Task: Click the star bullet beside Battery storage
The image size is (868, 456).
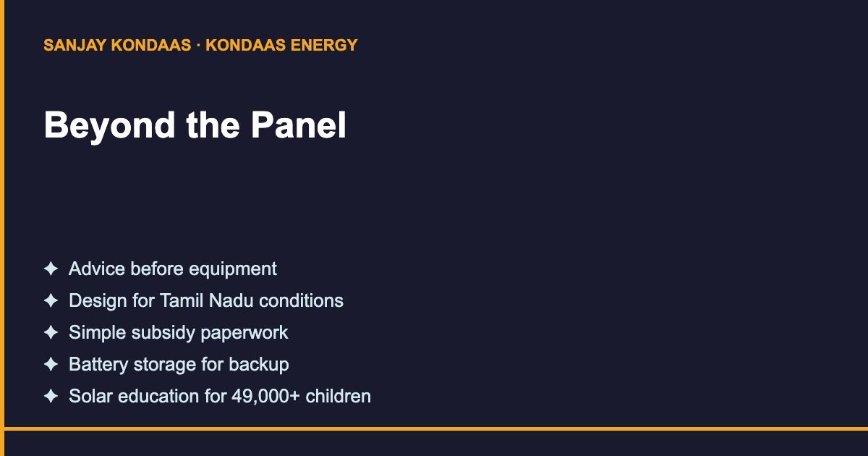Action: click(51, 365)
